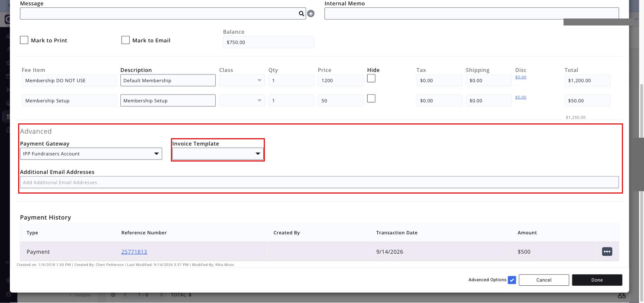The width and height of the screenshot is (644, 303).
Task: Click the Payment type cell in history row
Action: pyautogui.click(x=38, y=252)
